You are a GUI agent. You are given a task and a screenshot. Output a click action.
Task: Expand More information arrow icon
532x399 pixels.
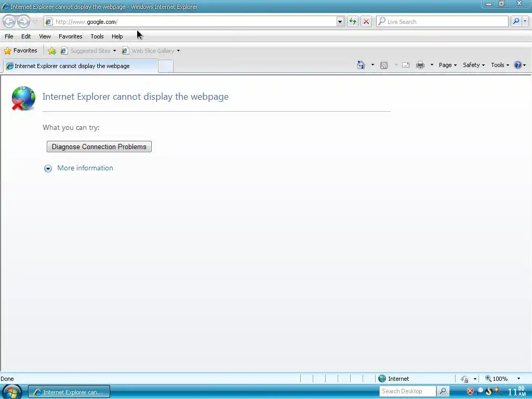pyautogui.click(x=48, y=169)
